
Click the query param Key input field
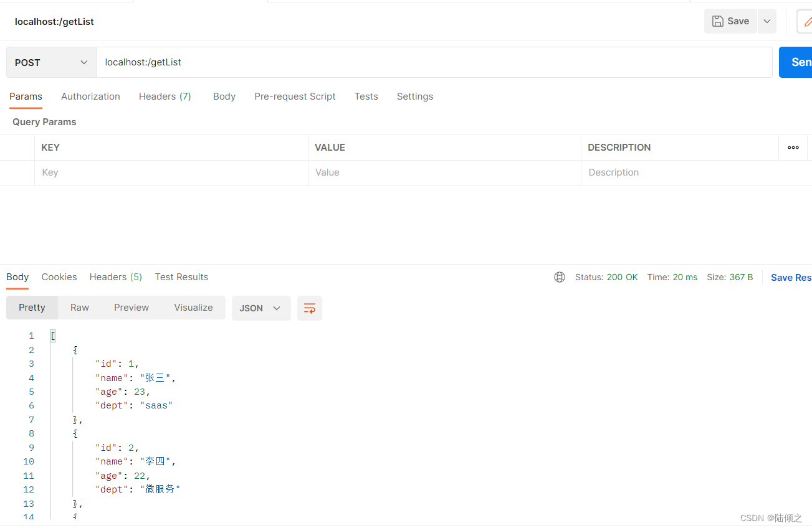(171, 172)
